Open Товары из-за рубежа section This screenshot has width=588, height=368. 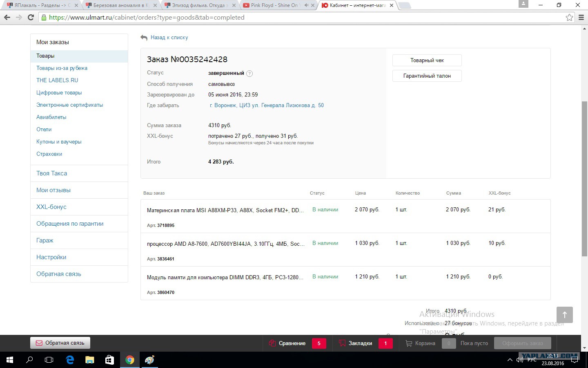[x=62, y=68]
